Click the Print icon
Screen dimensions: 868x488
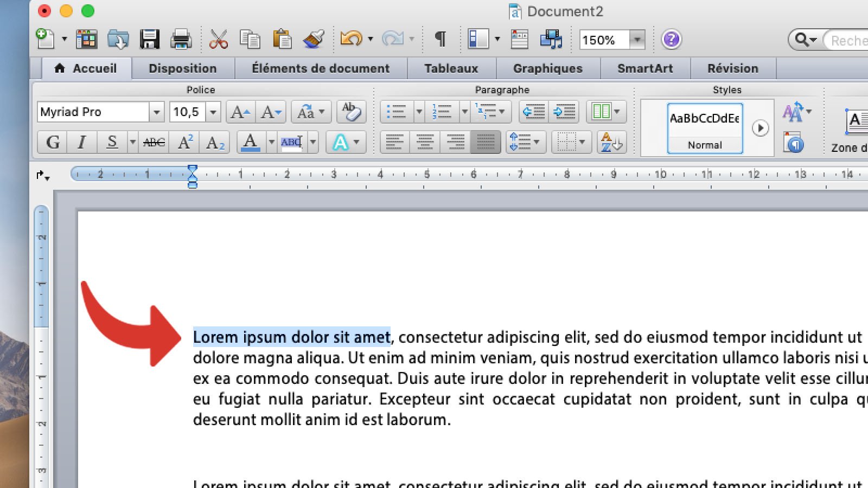tap(181, 39)
